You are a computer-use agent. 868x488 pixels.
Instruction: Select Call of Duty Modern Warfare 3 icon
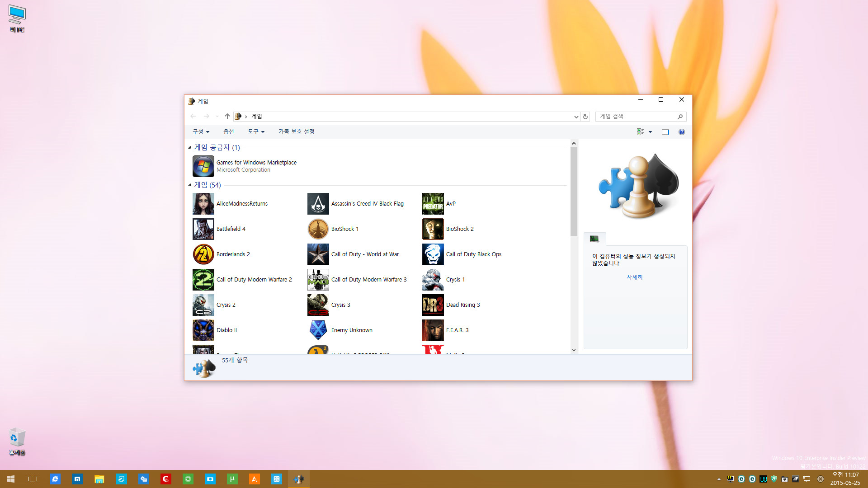pyautogui.click(x=318, y=280)
